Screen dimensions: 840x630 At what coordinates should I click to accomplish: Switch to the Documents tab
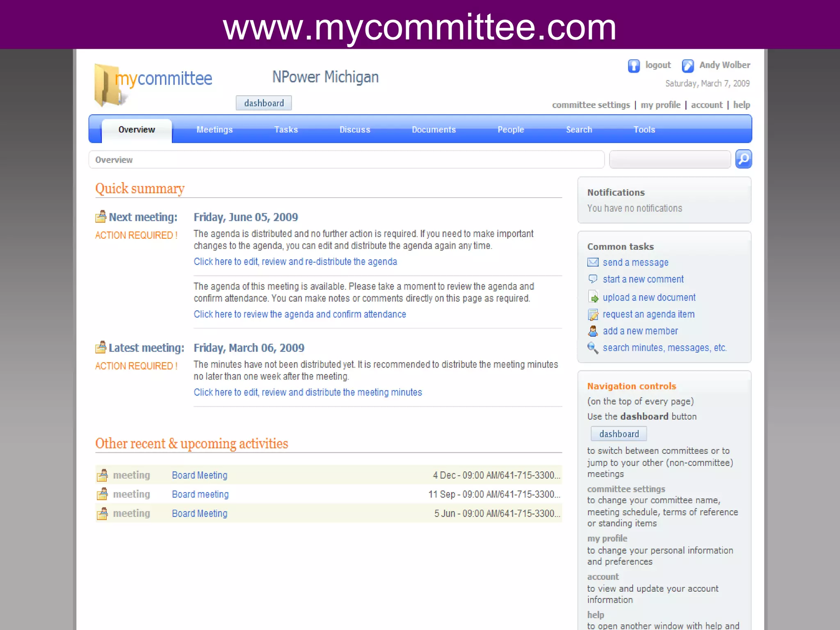point(434,130)
